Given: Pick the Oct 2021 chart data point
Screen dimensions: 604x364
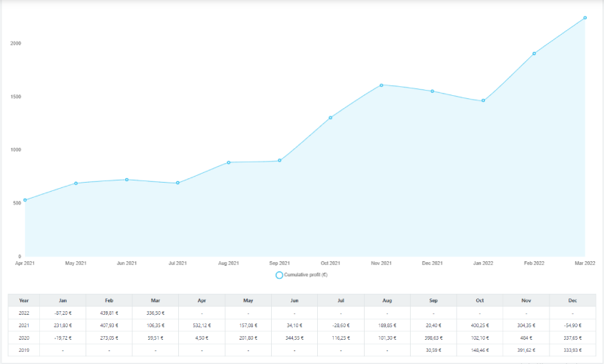Looking at the screenshot, I should coord(331,118).
